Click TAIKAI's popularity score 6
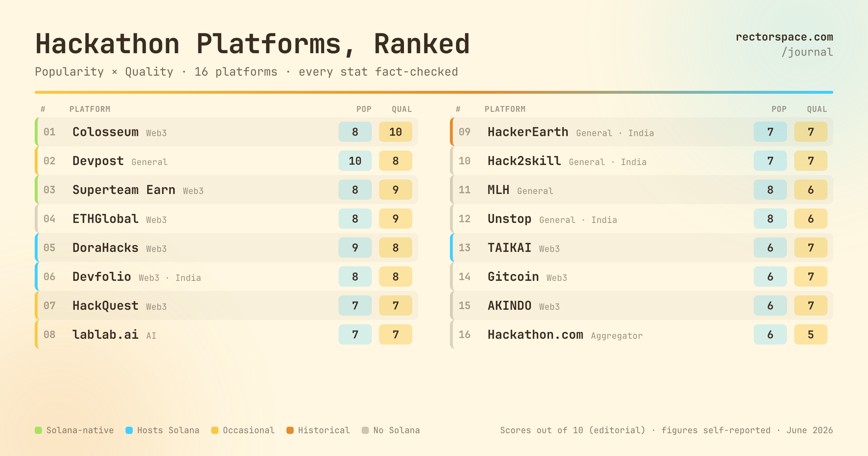This screenshot has width=868, height=456. (x=770, y=248)
